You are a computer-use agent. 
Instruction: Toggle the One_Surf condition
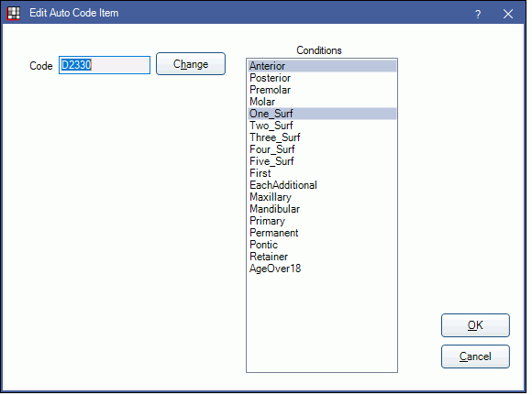(x=322, y=114)
